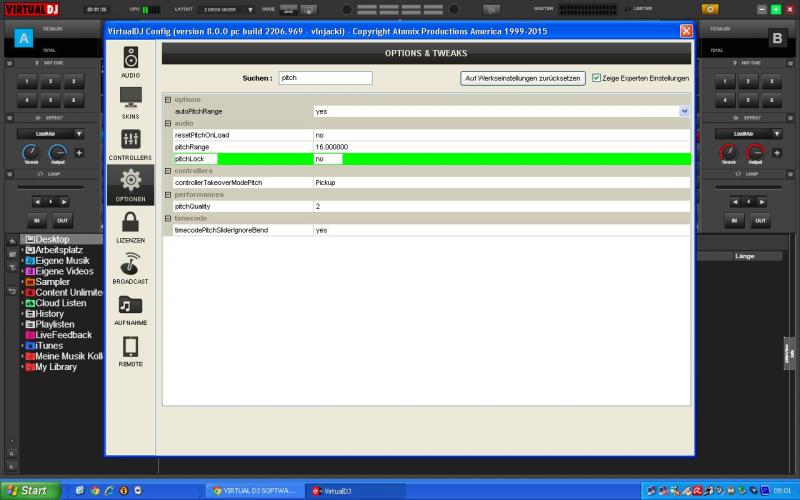Screen dimensions: 800x500
Task: Decrease loop length on deck A
Action: click(37, 202)
